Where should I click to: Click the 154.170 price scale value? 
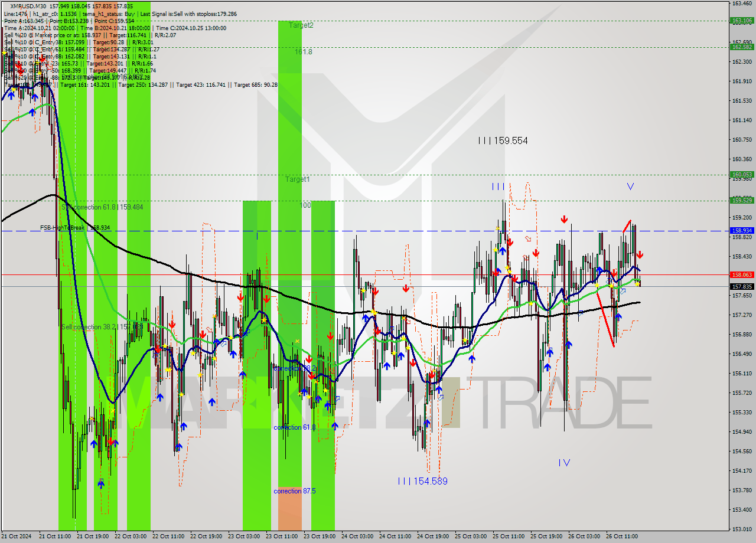742,471
